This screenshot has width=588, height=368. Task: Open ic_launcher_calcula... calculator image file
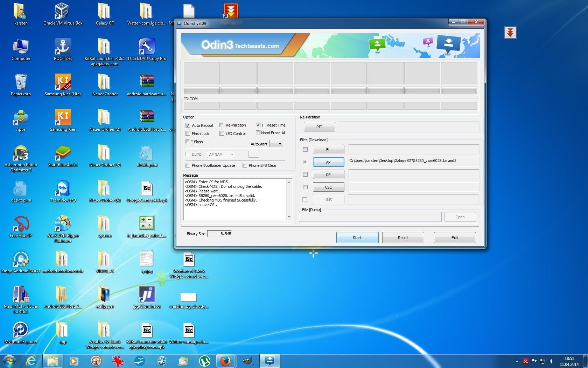[x=147, y=226]
